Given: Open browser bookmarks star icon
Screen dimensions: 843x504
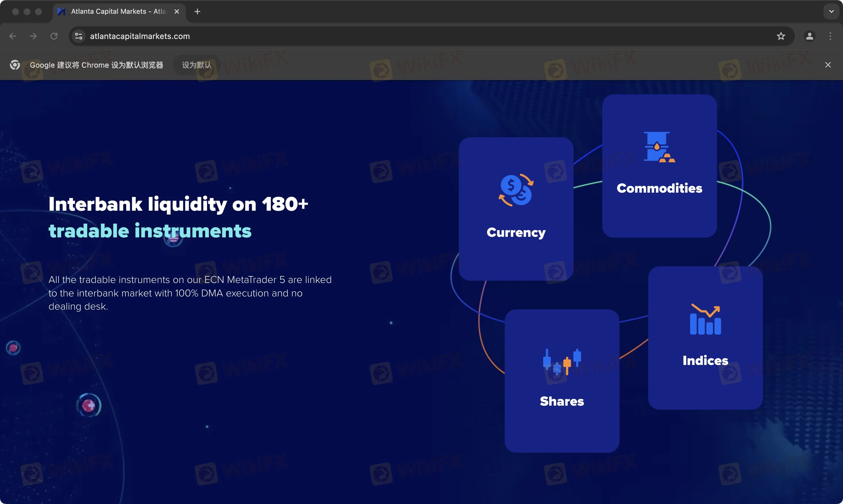Looking at the screenshot, I should point(780,36).
